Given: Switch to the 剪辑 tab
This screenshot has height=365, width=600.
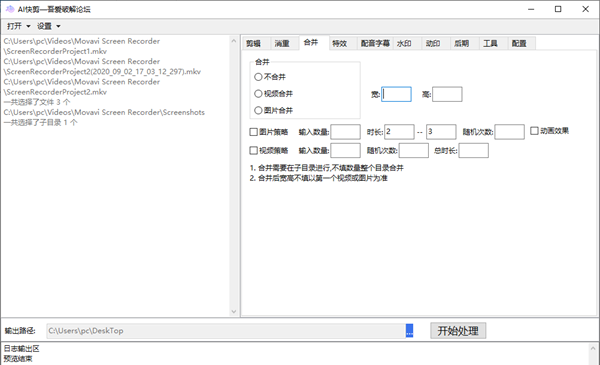Looking at the screenshot, I should 253,44.
